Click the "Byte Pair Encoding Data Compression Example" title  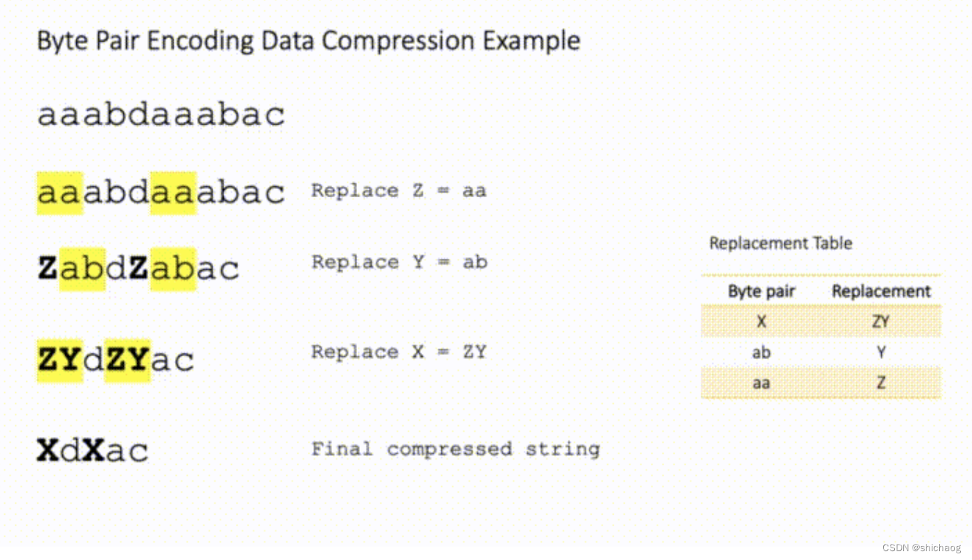click(308, 40)
